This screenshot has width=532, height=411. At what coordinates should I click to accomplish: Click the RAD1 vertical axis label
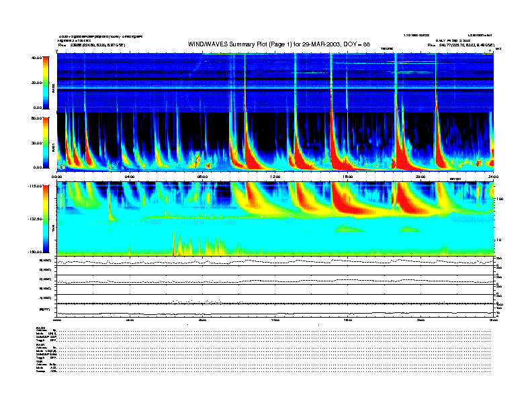click(54, 148)
